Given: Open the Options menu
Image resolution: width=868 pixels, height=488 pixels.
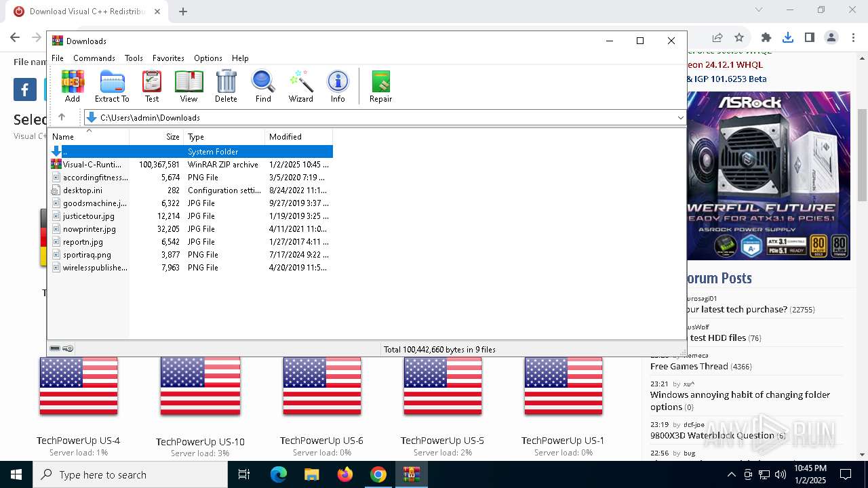Looking at the screenshot, I should point(208,58).
